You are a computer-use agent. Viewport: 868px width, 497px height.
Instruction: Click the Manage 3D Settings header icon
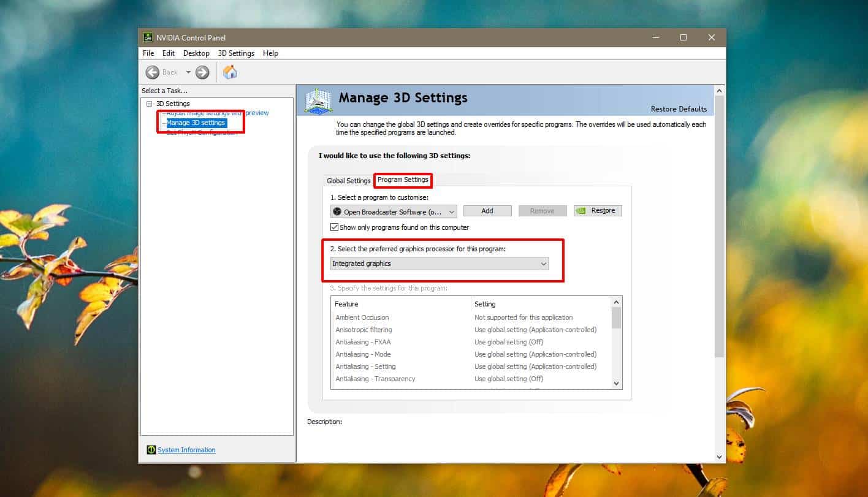319,101
